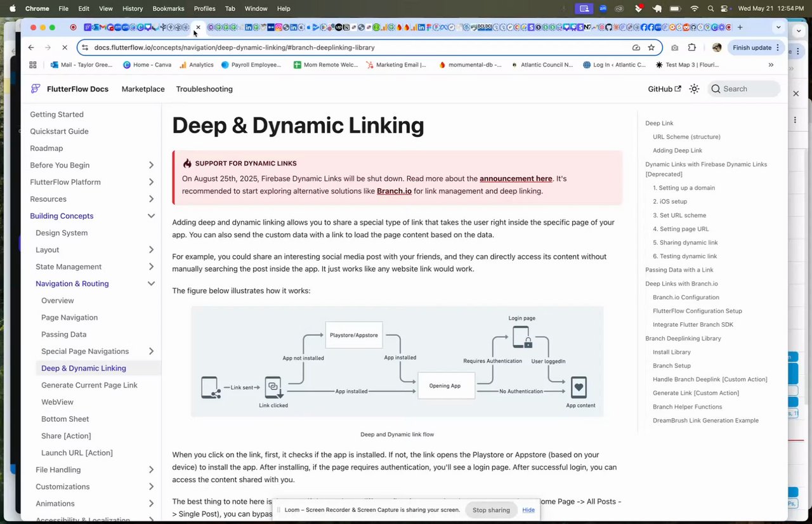The height and width of the screenshot is (524, 812).
Task: Click the Wi-Fi icon in menu bar
Action: pyautogui.click(x=694, y=9)
